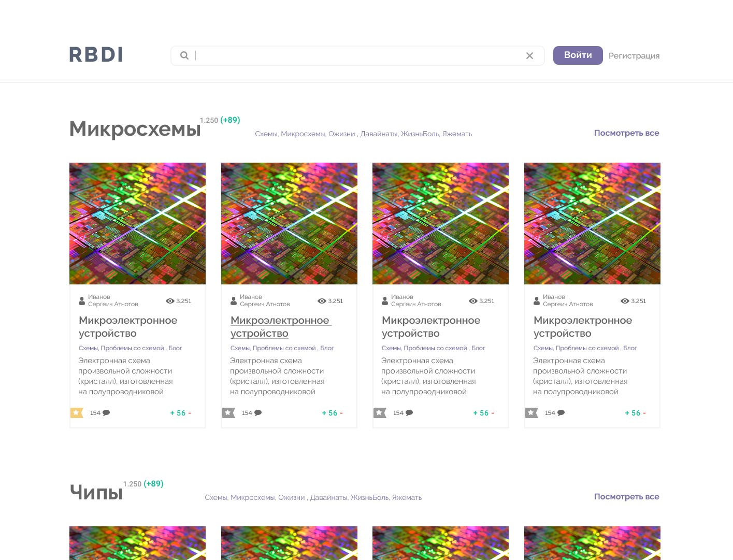Upvote first card with the plus sign
The image size is (733, 560).
pyautogui.click(x=172, y=413)
